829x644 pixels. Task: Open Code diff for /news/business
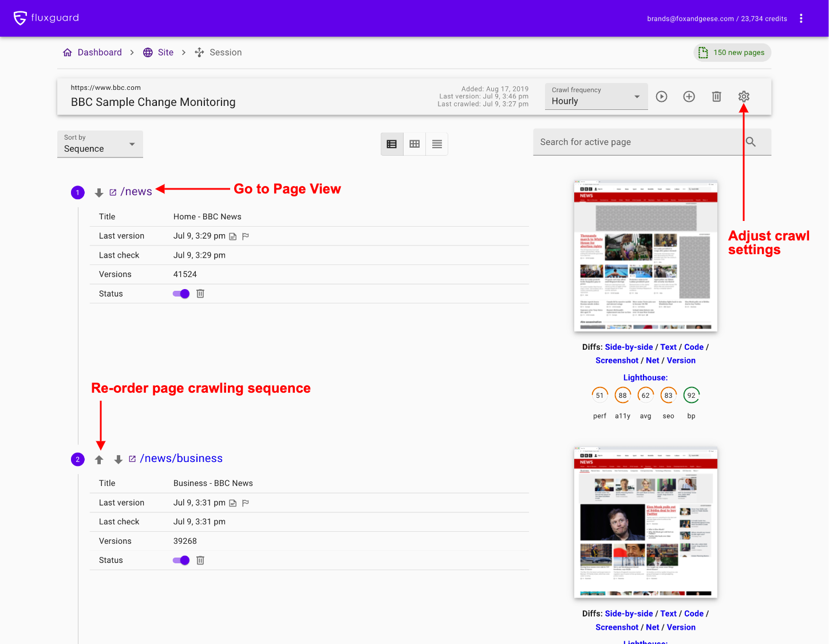point(694,614)
